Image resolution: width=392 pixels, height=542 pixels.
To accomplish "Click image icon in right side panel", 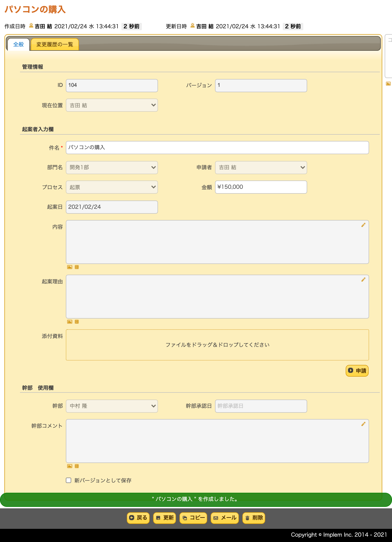I will [388, 84].
